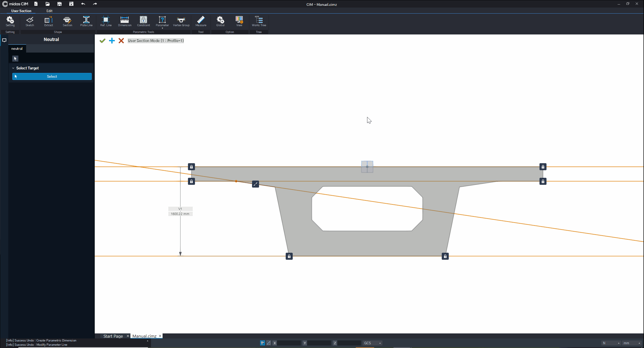This screenshot has width=644, height=348.
Task: Click the pointer icon in Neutral panel
Action: pos(15,59)
